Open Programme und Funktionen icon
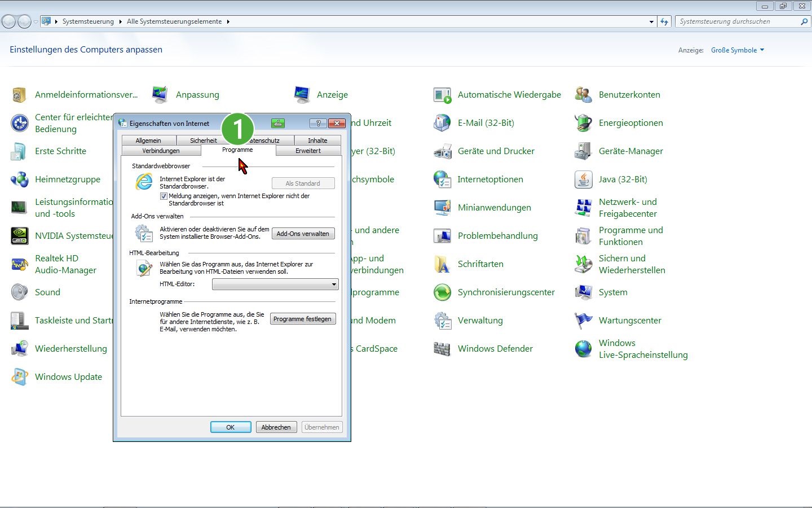The height and width of the screenshot is (508, 812). (x=584, y=236)
